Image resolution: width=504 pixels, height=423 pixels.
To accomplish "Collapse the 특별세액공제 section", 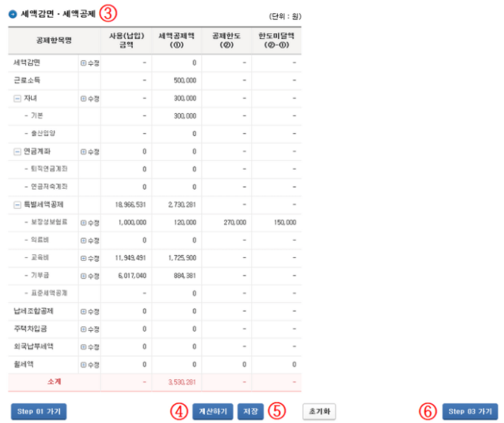I will tap(17, 205).
